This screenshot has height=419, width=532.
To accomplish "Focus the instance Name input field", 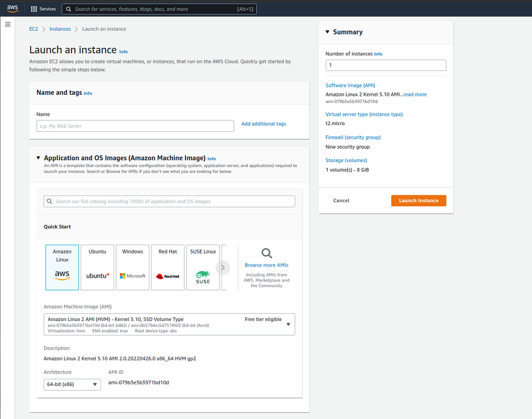I will [135, 126].
